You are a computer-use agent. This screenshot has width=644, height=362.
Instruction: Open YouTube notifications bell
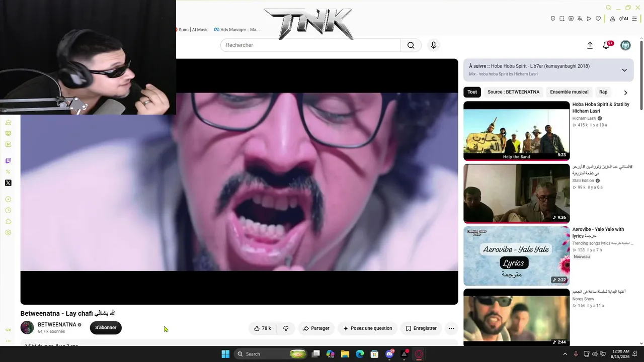point(606,45)
